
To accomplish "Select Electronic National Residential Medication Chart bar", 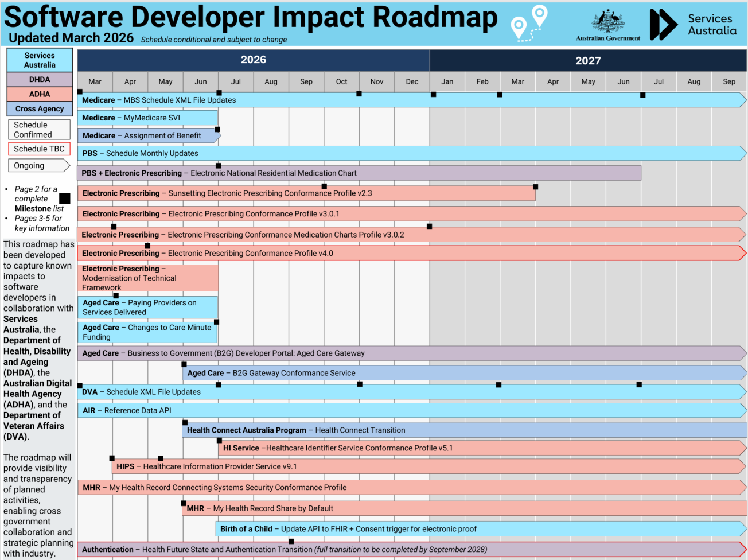I will (359, 173).
